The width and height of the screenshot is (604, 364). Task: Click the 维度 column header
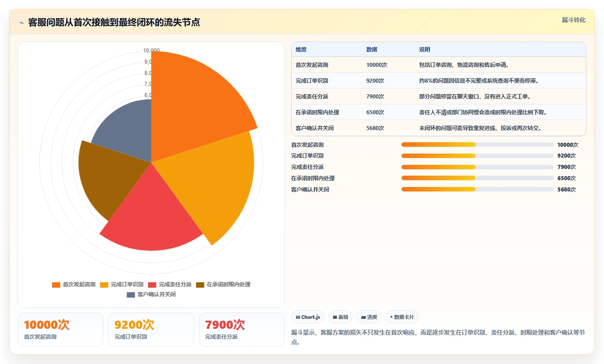click(x=301, y=50)
